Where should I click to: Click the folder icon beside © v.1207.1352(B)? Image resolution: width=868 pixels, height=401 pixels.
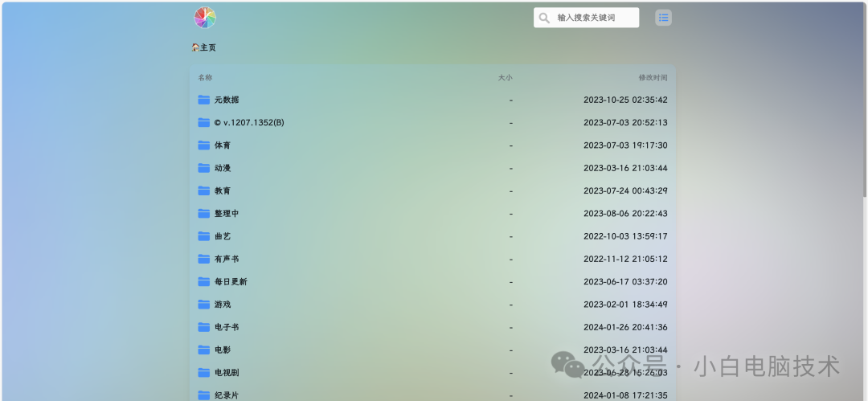coord(203,122)
